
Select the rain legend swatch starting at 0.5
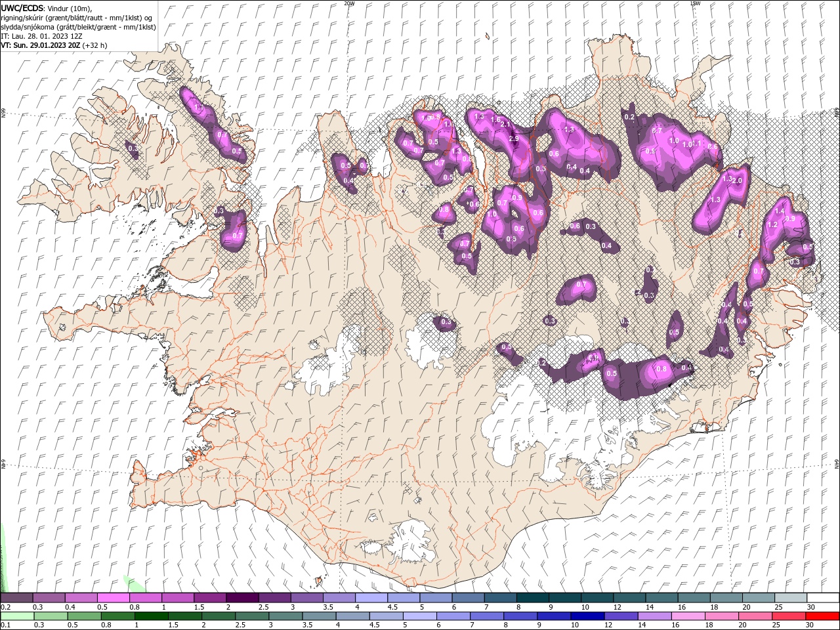(x=84, y=616)
